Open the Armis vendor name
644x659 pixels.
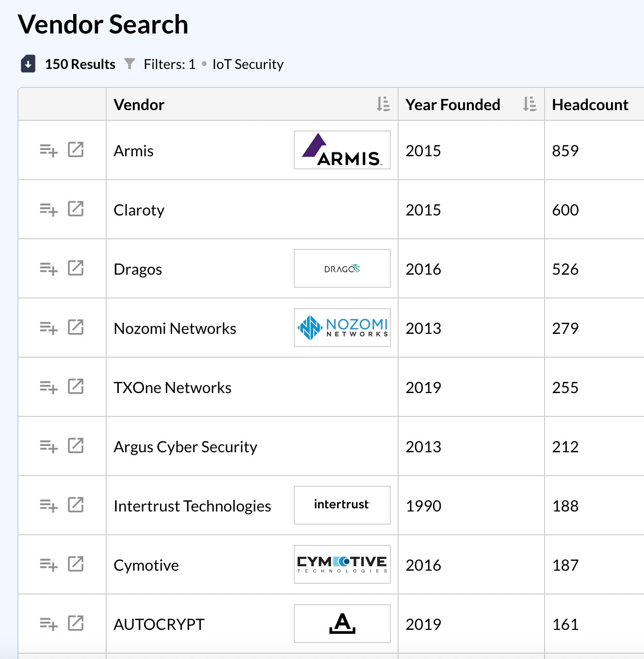tap(133, 151)
